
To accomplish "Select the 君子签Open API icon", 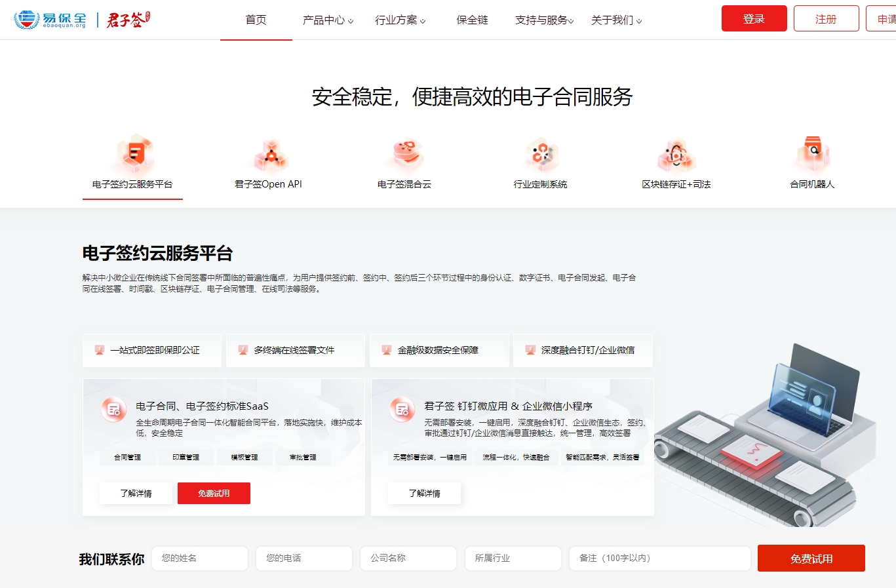I will (x=270, y=155).
